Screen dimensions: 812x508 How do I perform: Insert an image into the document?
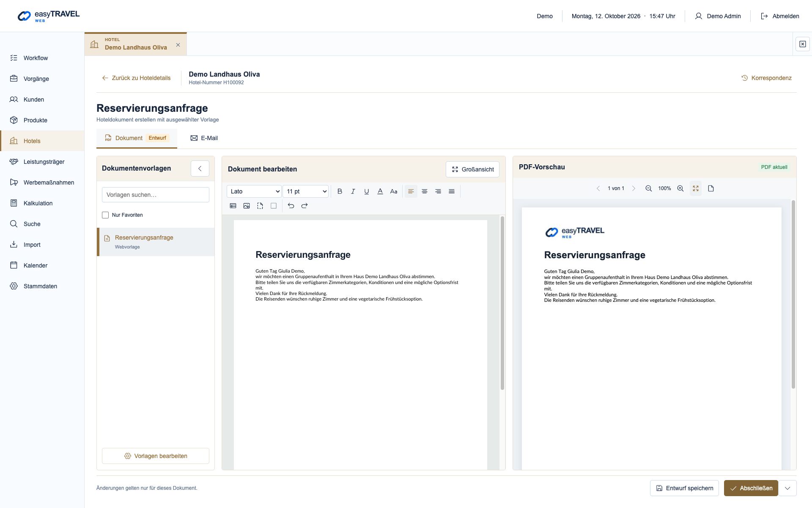[247, 206]
